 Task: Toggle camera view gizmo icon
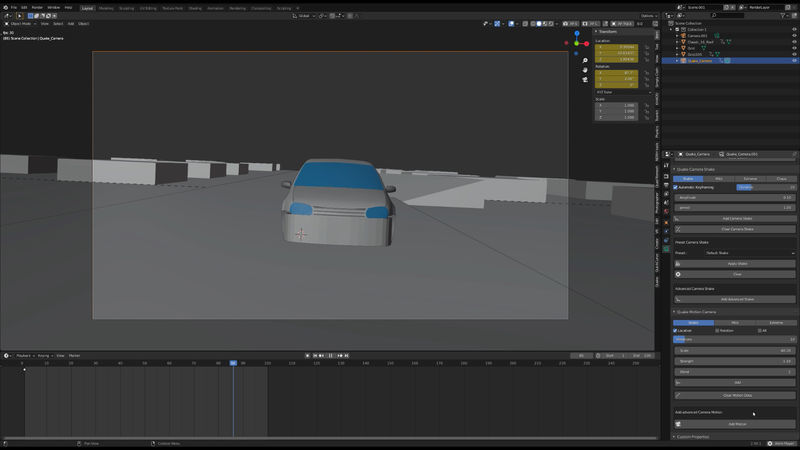tap(585, 82)
